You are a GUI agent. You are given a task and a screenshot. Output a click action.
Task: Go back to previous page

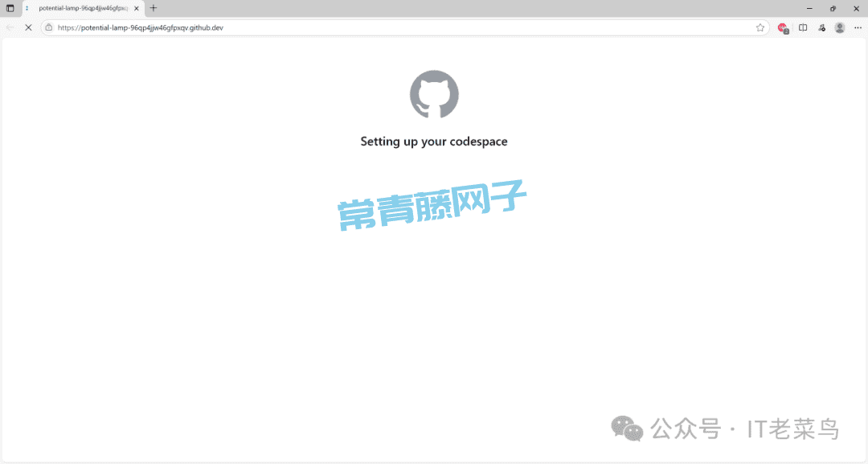coord(10,27)
